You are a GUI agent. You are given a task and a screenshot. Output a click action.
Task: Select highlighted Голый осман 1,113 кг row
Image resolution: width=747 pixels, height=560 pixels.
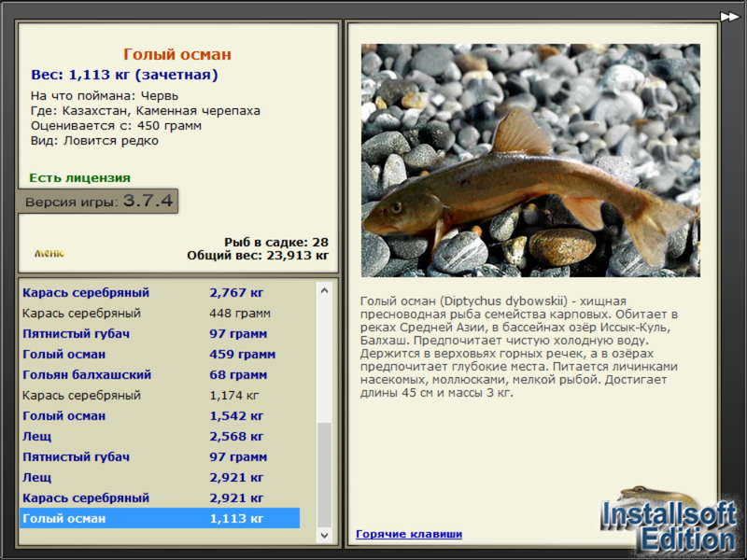pyautogui.click(x=160, y=518)
